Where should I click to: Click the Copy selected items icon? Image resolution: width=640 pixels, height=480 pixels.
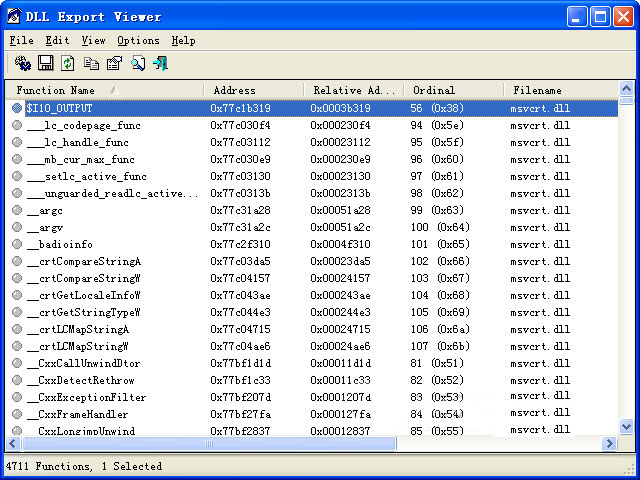point(92,64)
